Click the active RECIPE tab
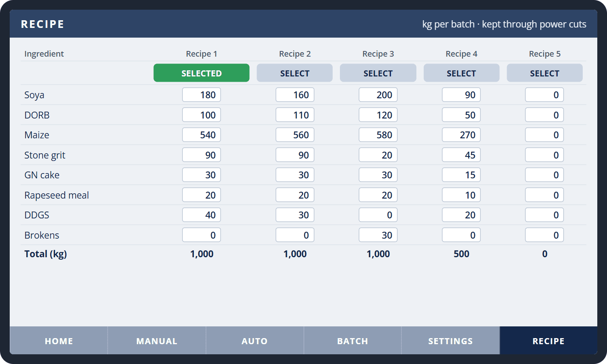This screenshot has width=607, height=364. click(x=548, y=341)
